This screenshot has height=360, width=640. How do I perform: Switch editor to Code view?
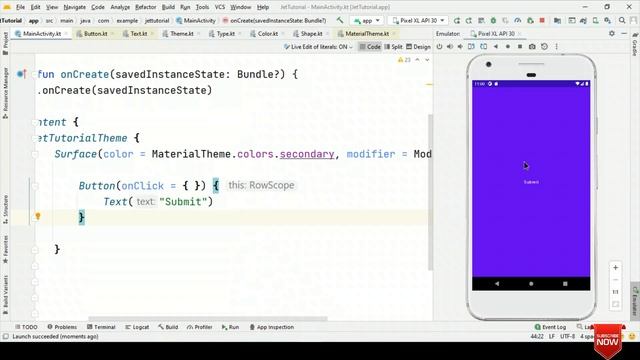point(370,47)
